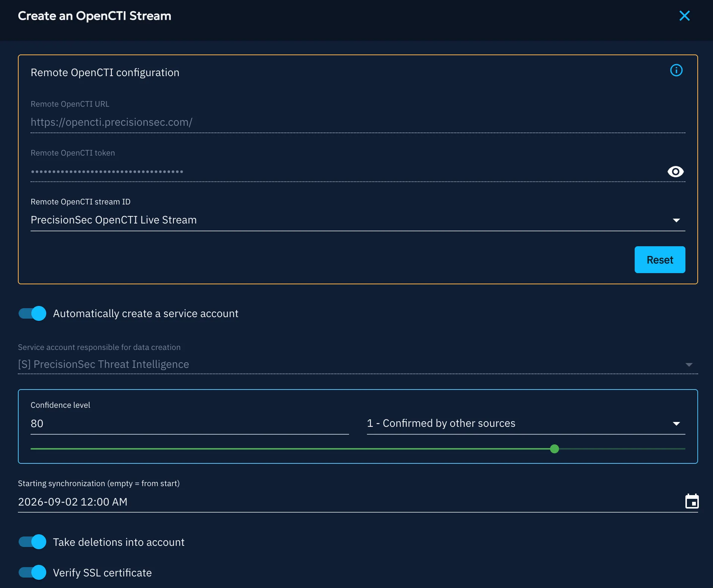Click the Take deletions into account label
Viewport: 713px width, 588px height.
coord(119,542)
